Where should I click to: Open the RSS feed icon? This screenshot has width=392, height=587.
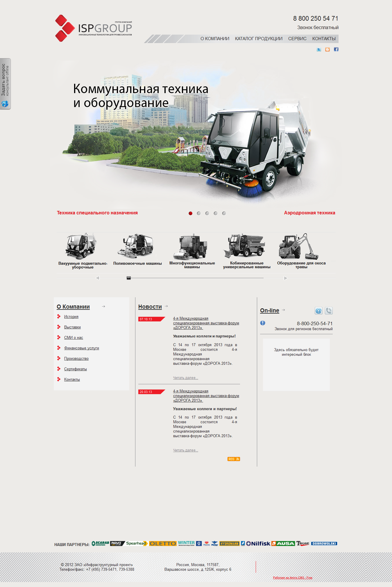[234, 459]
